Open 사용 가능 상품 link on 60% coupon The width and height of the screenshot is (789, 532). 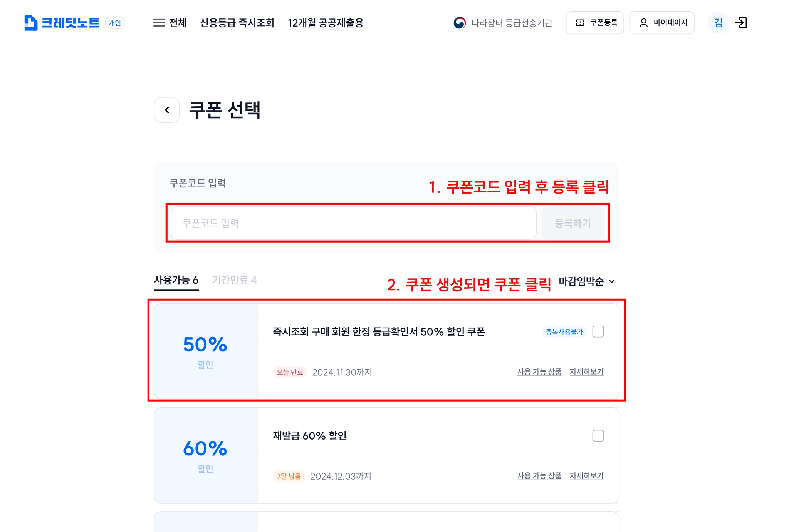pos(539,476)
